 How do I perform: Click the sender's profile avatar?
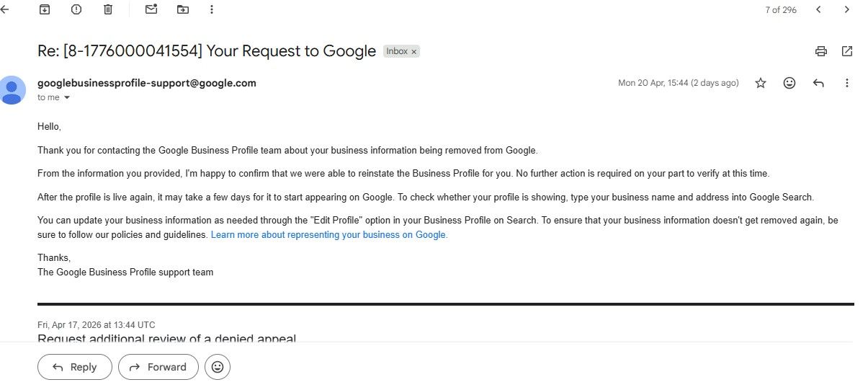tap(12, 89)
